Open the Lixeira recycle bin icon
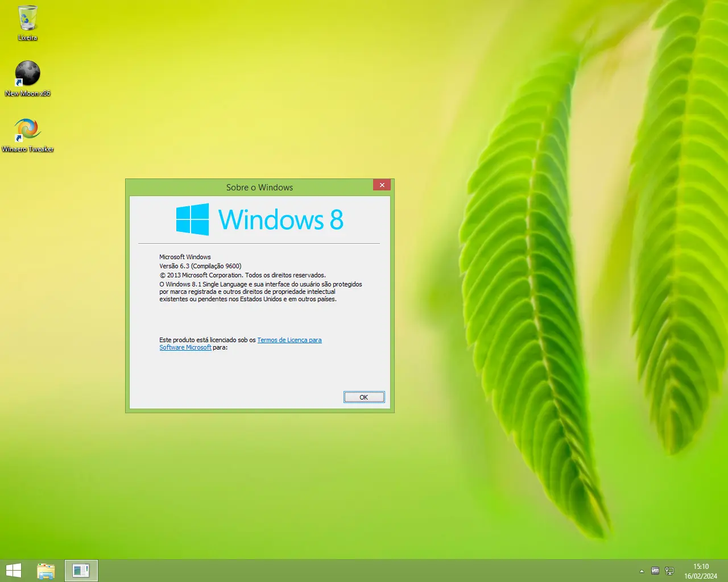The width and height of the screenshot is (728, 582). 27,23
